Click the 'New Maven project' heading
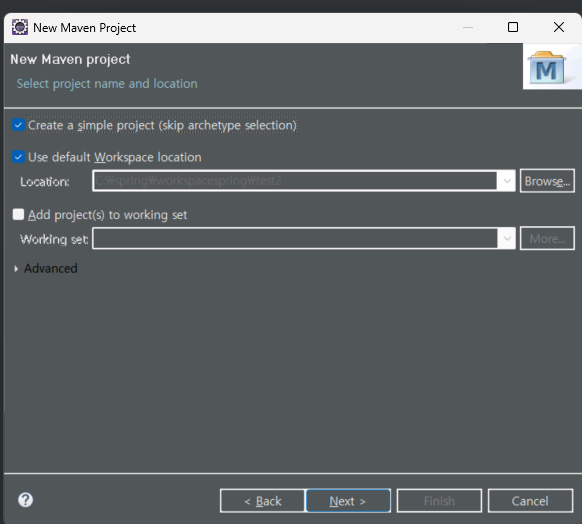 click(x=70, y=59)
